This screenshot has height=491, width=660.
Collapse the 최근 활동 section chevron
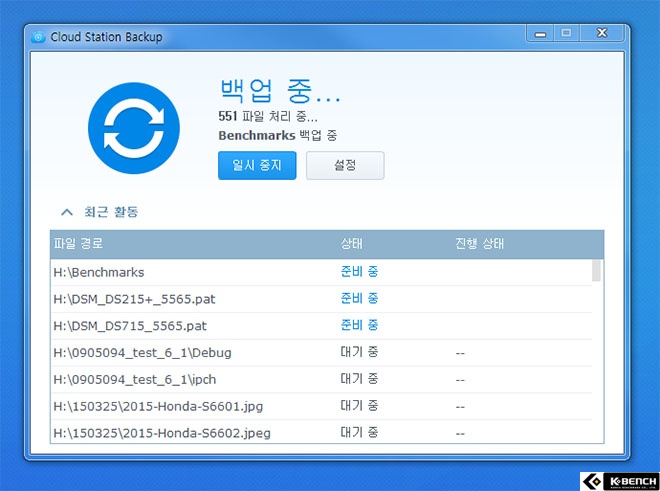click(67, 212)
